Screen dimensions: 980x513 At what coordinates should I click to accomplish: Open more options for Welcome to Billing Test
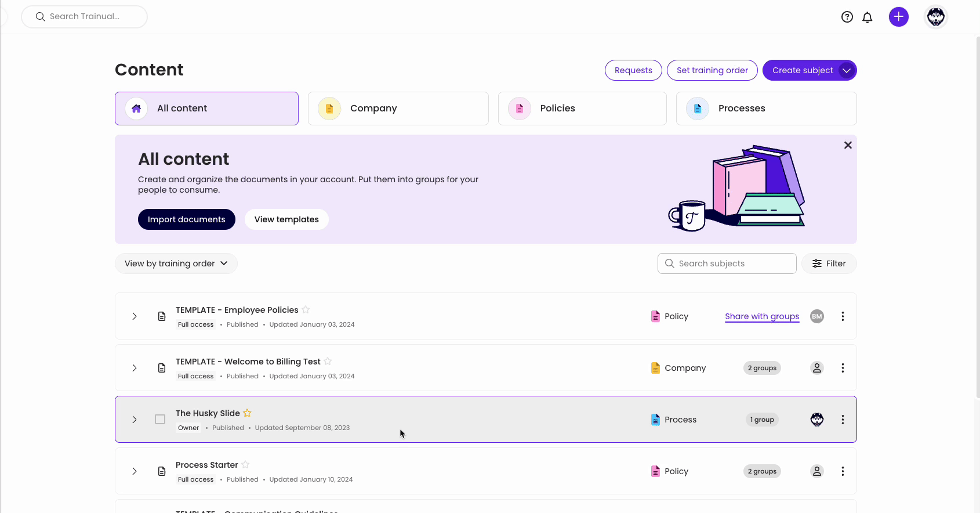(x=843, y=368)
